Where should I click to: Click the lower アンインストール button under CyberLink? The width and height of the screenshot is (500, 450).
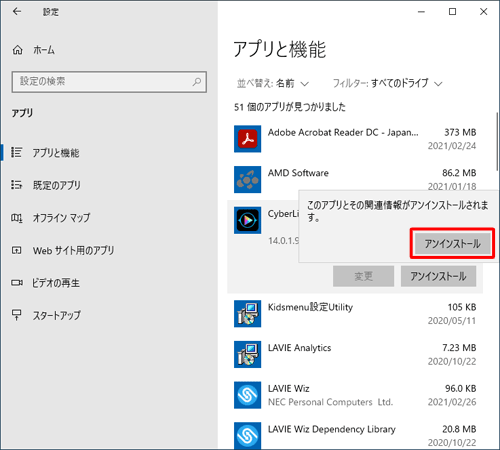[438, 276]
